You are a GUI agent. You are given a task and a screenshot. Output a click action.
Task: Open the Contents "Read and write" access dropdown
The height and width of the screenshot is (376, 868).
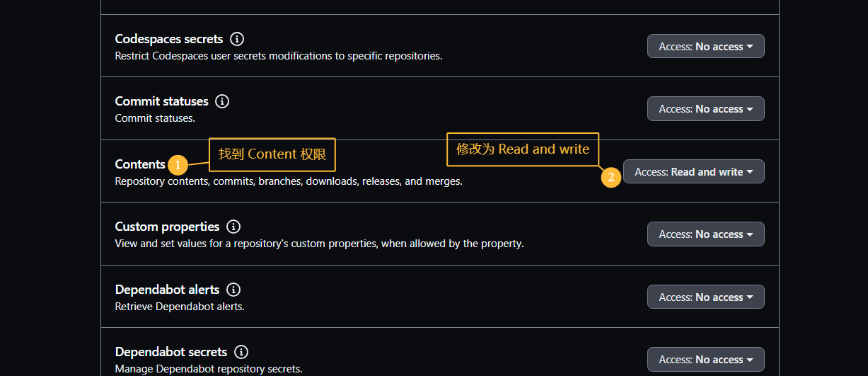[x=693, y=172]
